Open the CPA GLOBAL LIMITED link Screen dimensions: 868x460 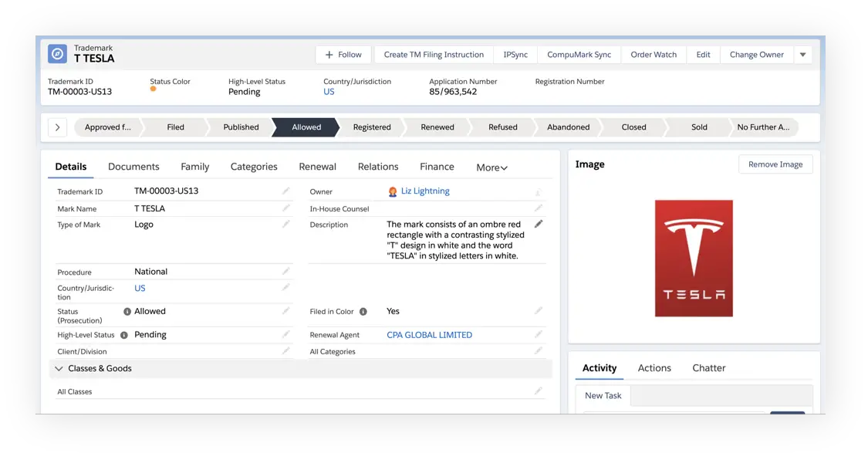coord(430,335)
